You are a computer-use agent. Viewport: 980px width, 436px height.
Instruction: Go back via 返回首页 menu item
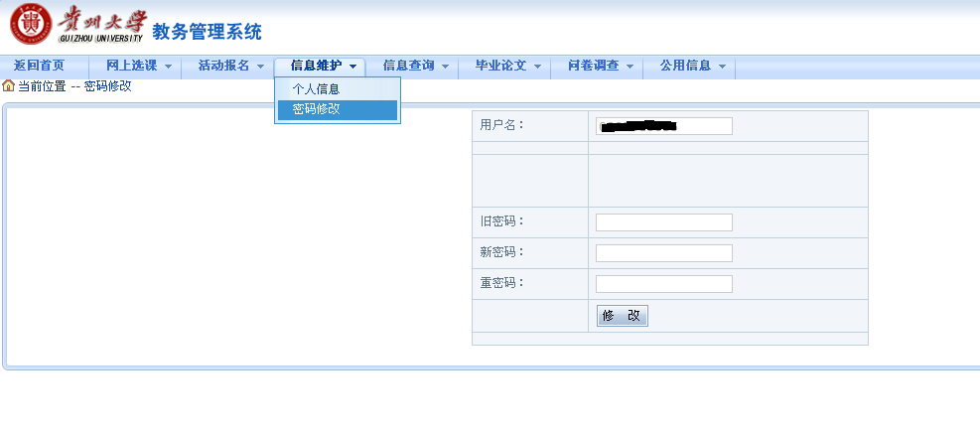(39, 66)
